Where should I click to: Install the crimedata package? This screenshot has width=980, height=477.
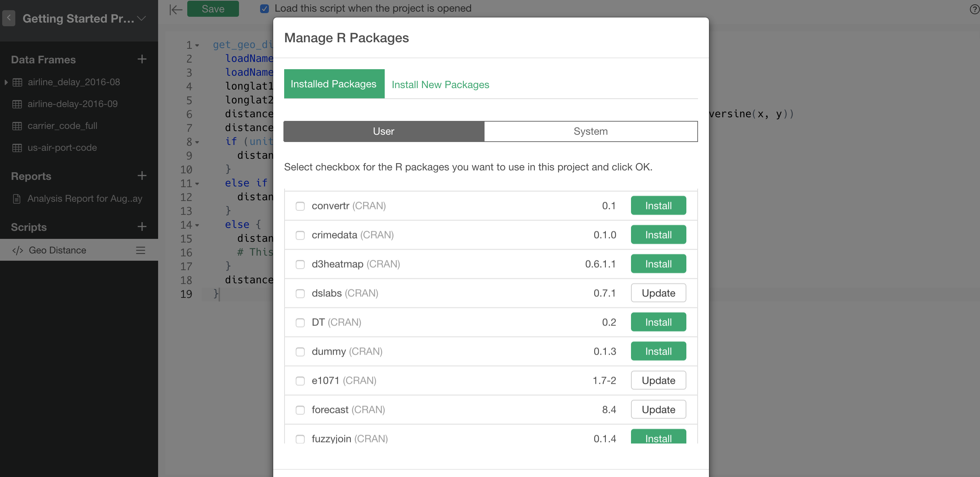(x=658, y=235)
